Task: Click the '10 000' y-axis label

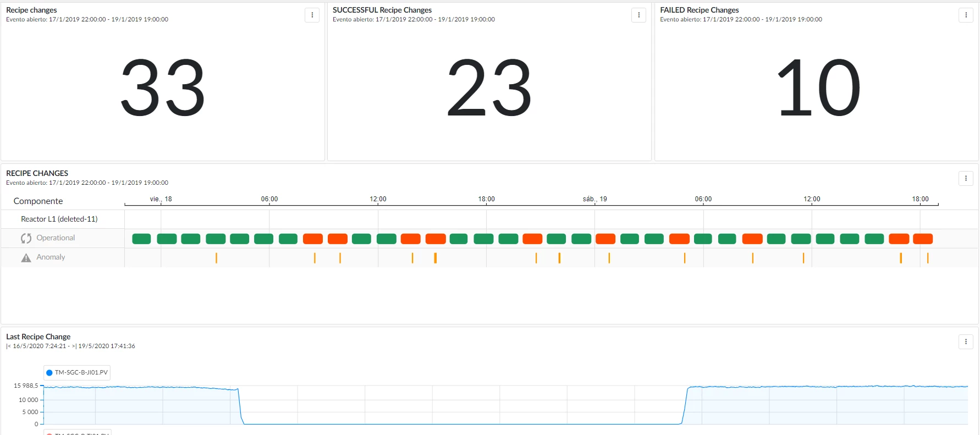Action: (29, 400)
